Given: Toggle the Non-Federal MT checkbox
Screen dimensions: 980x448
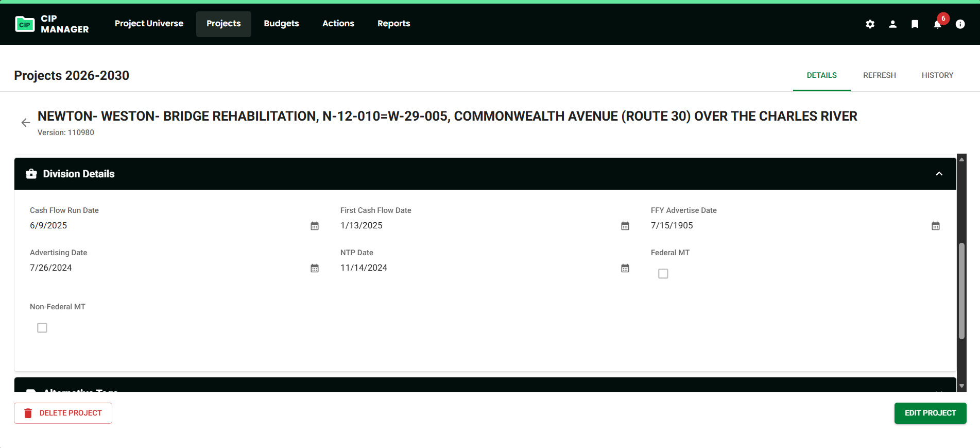Looking at the screenshot, I should (x=42, y=328).
